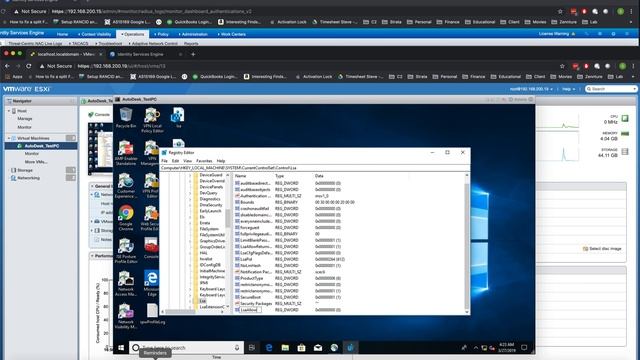
Task: Select the LsaPid registry value
Action: (x=246, y=259)
